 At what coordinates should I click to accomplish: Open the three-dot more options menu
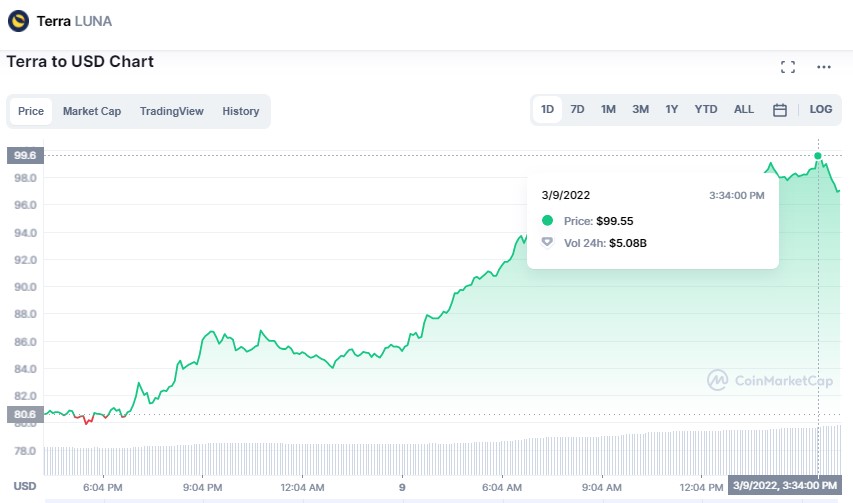click(824, 67)
